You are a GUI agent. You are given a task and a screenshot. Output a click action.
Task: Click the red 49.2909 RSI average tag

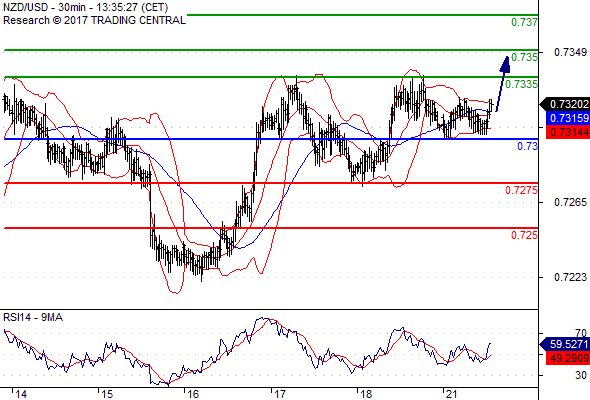(567, 357)
